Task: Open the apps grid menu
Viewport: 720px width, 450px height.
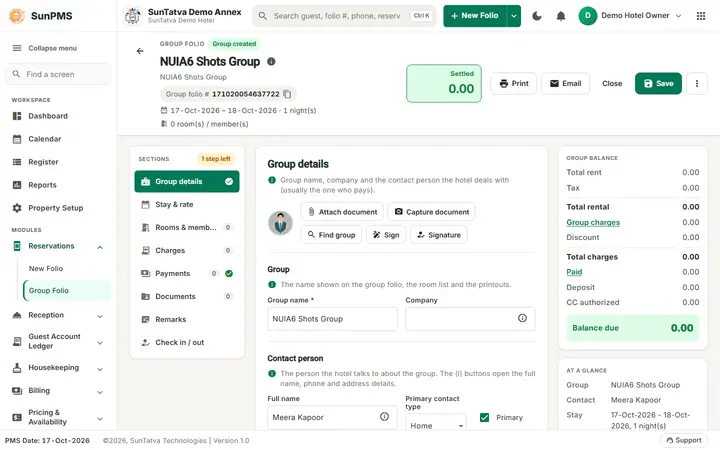Action: click(701, 16)
